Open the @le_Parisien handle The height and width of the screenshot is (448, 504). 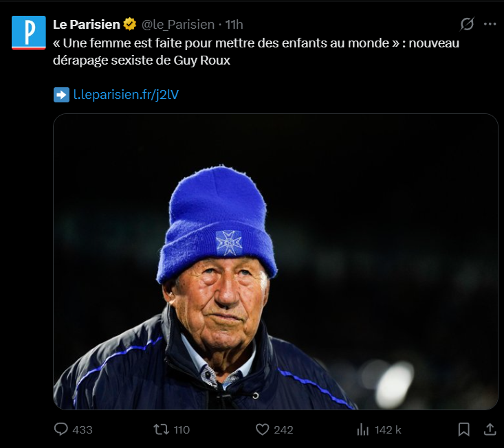[178, 25]
